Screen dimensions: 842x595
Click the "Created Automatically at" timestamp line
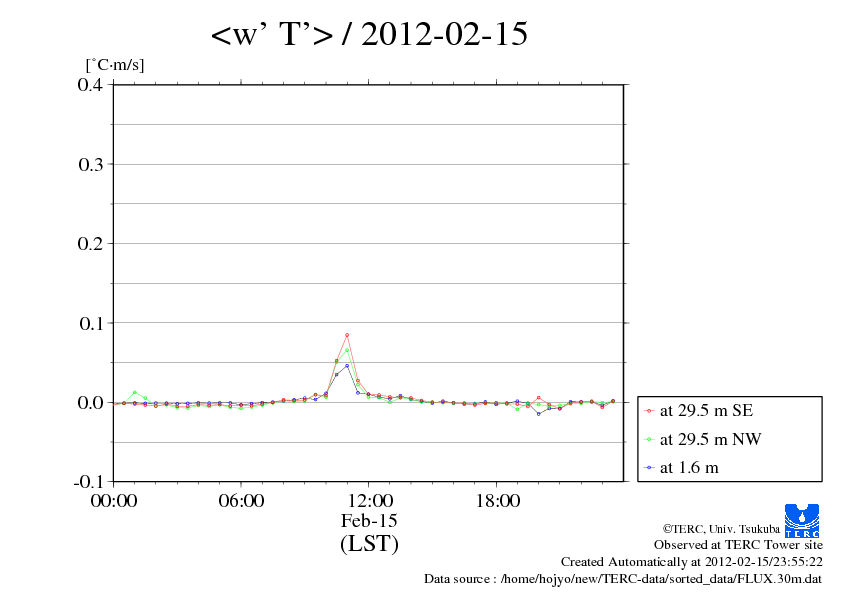(x=692, y=562)
